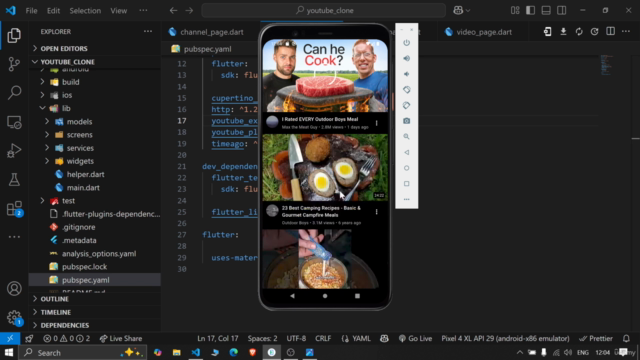Change the Pixel 4 XL device selection
Viewport: 640px width, 360px height.
(505, 338)
